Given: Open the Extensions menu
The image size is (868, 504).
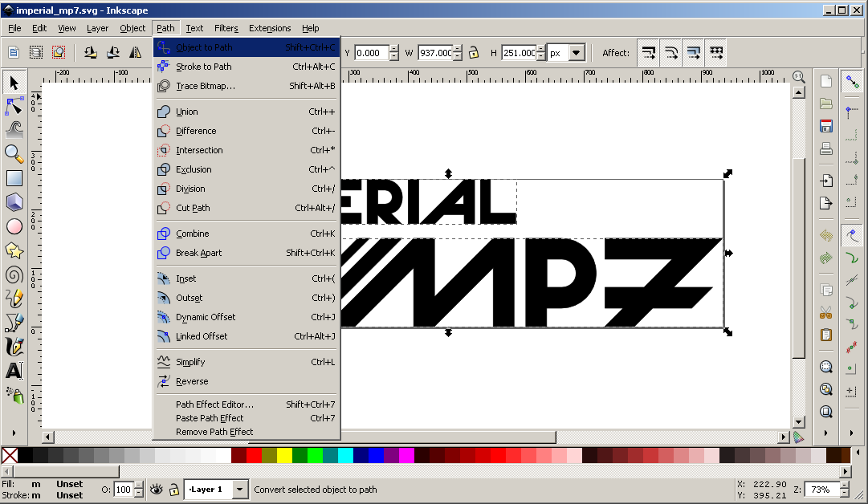Looking at the screenshot, I should pyautogui.click(x=270, y=28).
